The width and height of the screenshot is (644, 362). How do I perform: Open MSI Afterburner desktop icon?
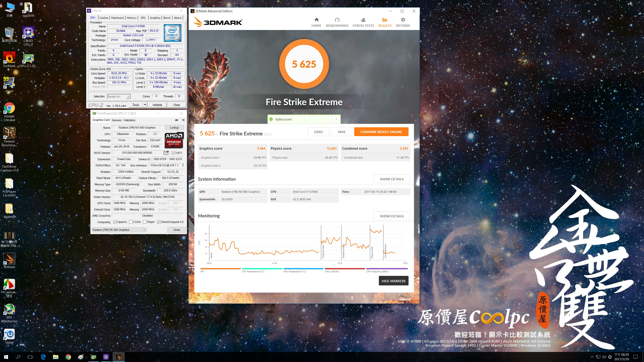coord(9,313)
